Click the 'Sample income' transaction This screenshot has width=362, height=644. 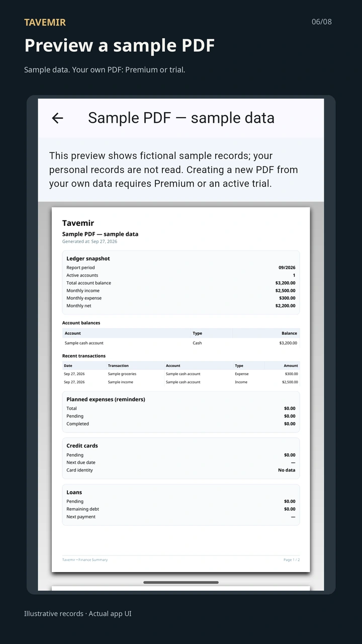pos(121,382)
